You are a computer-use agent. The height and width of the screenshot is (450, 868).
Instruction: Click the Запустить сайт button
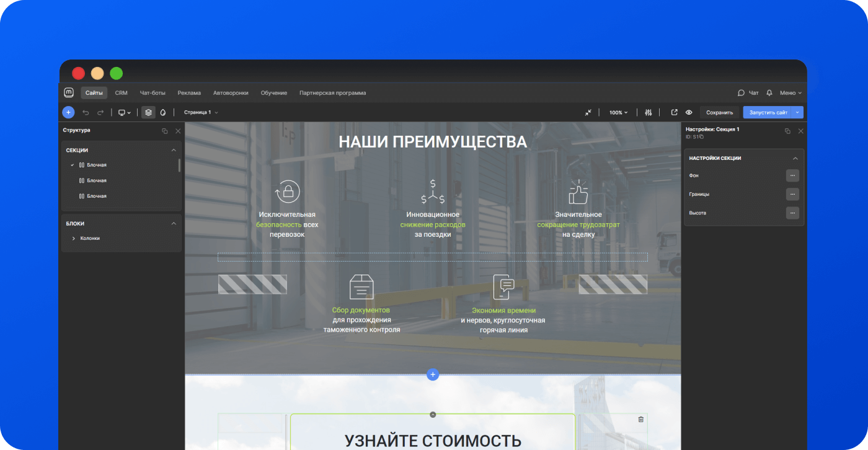(x=768, y=112)
